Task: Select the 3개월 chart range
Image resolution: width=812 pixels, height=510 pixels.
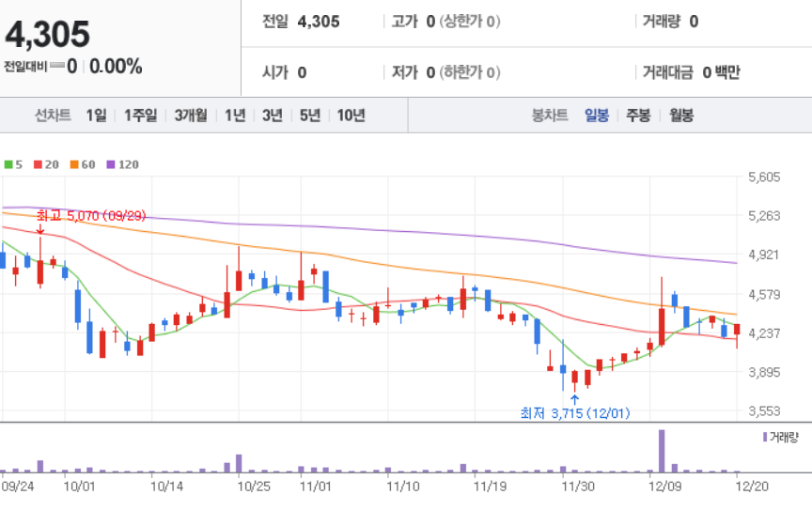Action: pos(191,115)
